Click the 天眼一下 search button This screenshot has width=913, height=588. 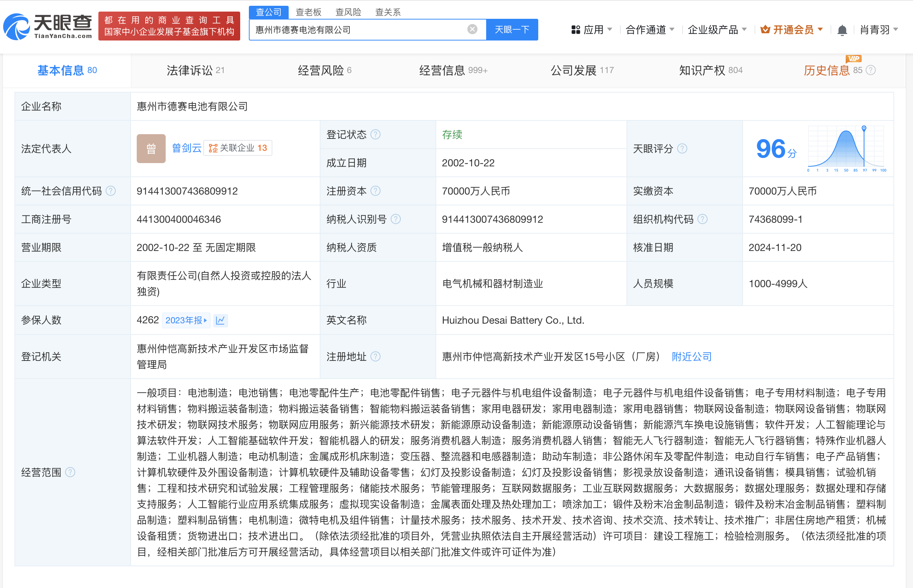point(512,30)
